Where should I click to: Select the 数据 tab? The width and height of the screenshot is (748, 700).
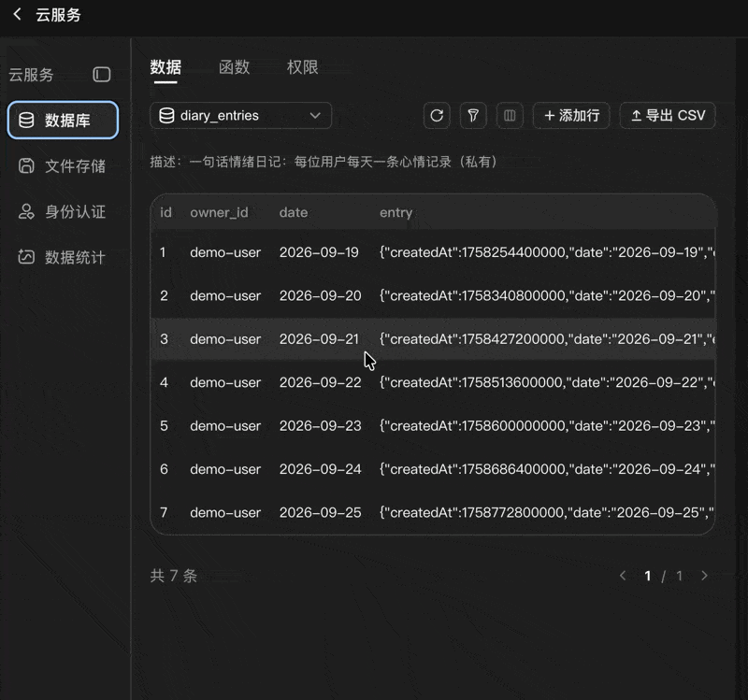(165, 67)
